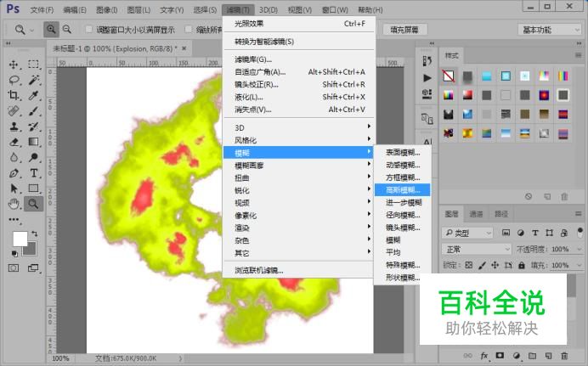Check resize windows to fit option
This screenshot has width=588, height=366.
point(89,29)
